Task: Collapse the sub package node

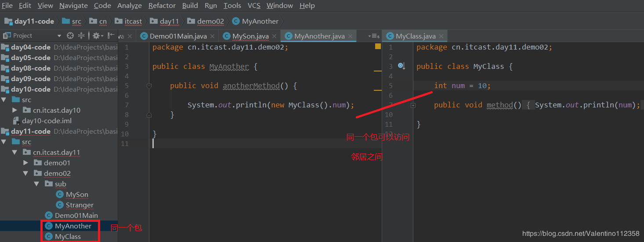Action: click(x=37, y=184)
